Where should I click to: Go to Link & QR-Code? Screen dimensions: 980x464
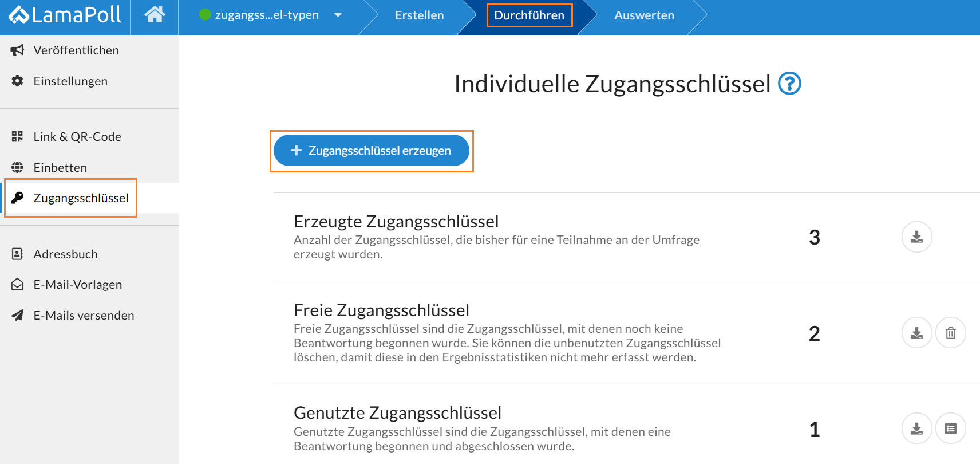(x=77, y=137)
